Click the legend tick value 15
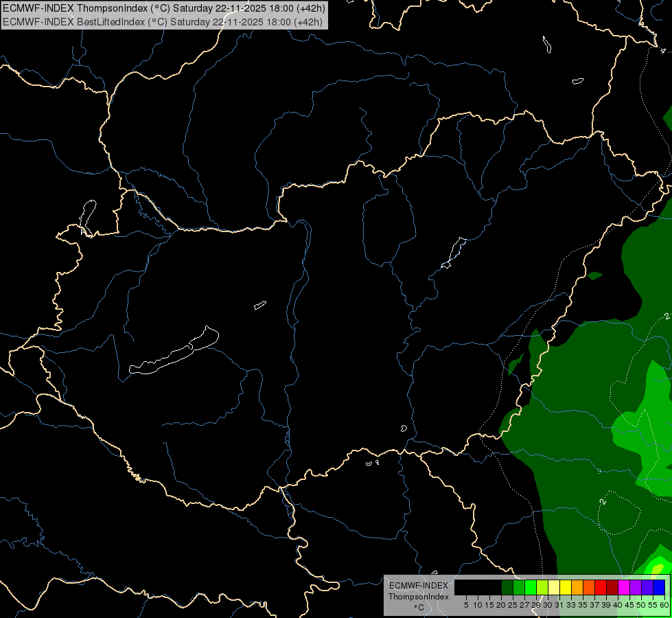The height and width of the screenshot is (618, 672). [x=489, y=605]
